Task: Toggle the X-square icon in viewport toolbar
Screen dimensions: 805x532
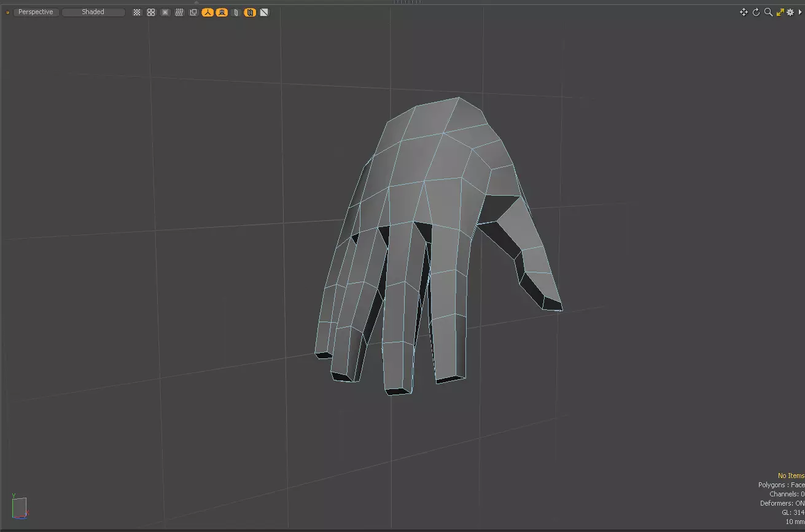Action: coord(165,12)
